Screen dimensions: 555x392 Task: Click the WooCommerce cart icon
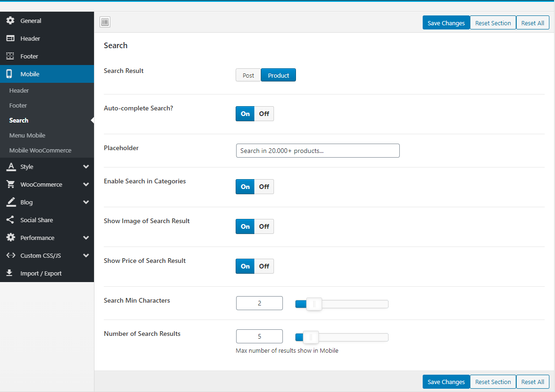point(10,184)
